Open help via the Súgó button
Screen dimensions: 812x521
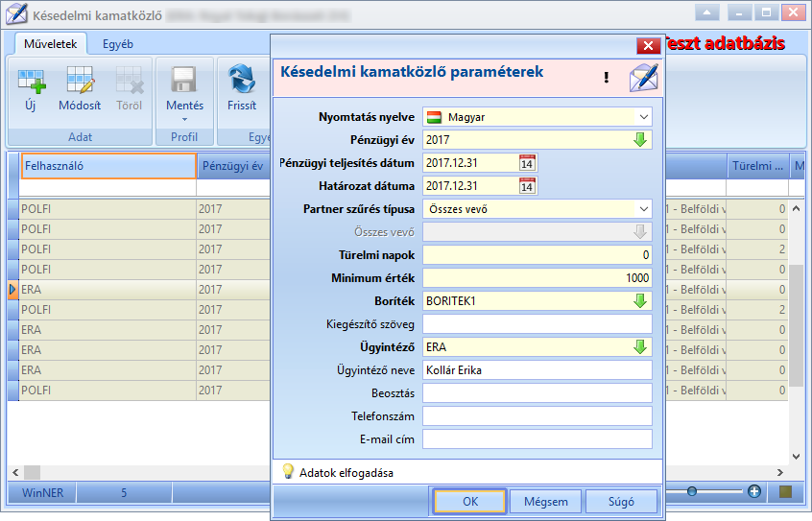click(x=621, y=501)
